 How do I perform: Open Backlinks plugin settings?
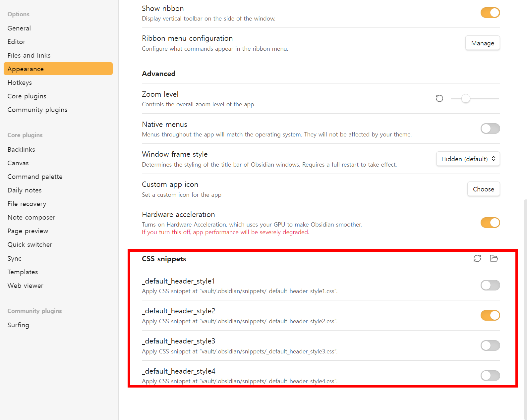click(x=58, y=149)
